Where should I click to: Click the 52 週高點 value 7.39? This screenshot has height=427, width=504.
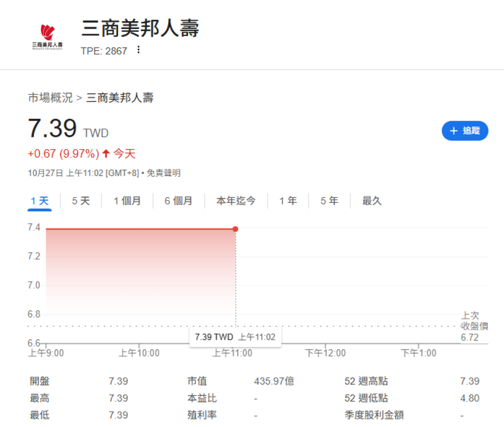470,381
